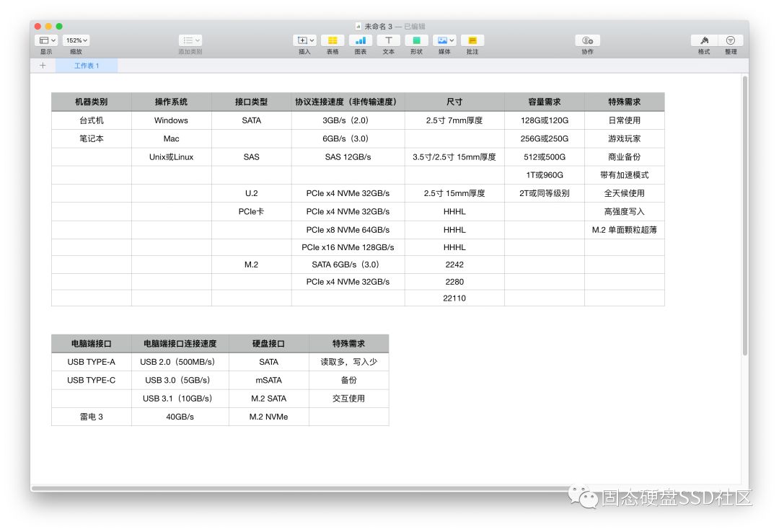The width and height of the screenshot is (779, 532).
Task: Select the Unix或Linux cell
Action: point(172,157)
